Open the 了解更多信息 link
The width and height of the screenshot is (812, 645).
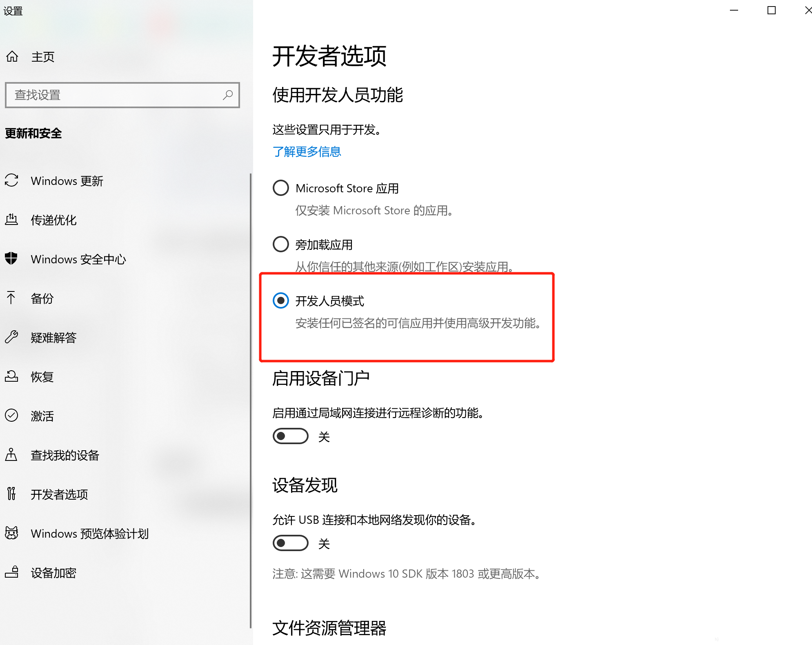click(x=307, y=151)
